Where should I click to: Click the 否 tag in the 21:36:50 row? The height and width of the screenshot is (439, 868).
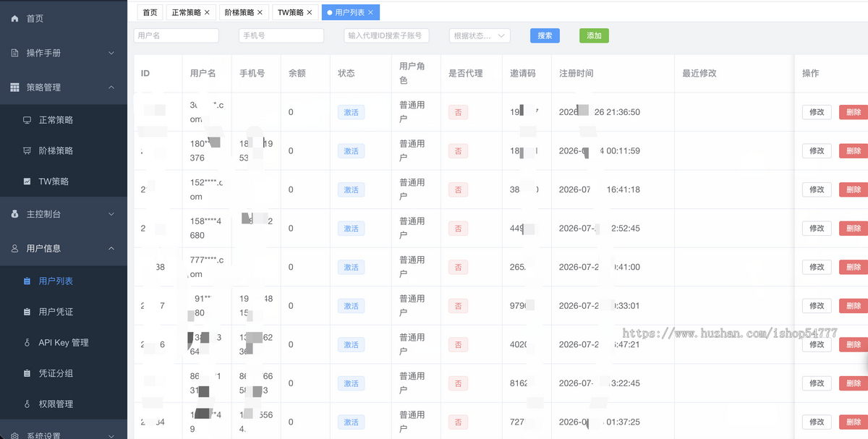(458, 112)
